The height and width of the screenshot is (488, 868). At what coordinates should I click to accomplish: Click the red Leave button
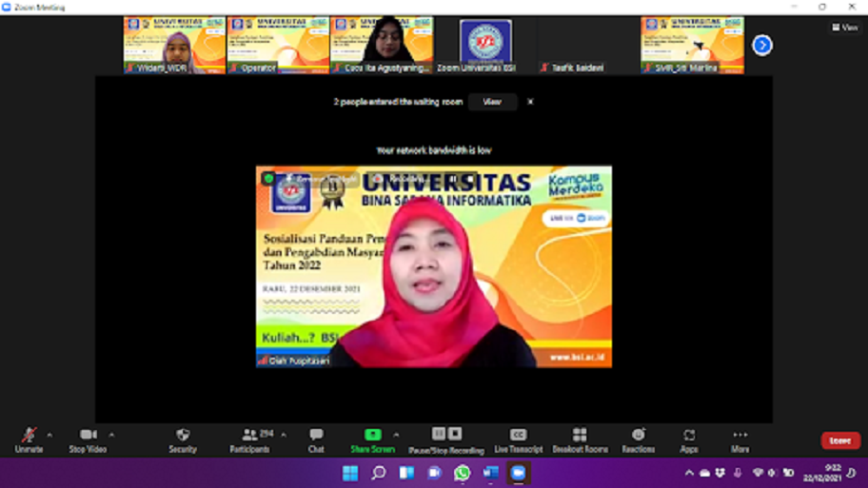[840, 440]
